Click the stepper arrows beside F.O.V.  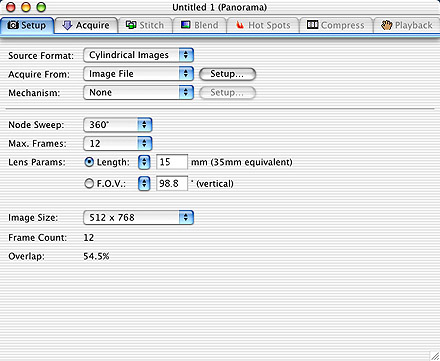pos(144,184)
